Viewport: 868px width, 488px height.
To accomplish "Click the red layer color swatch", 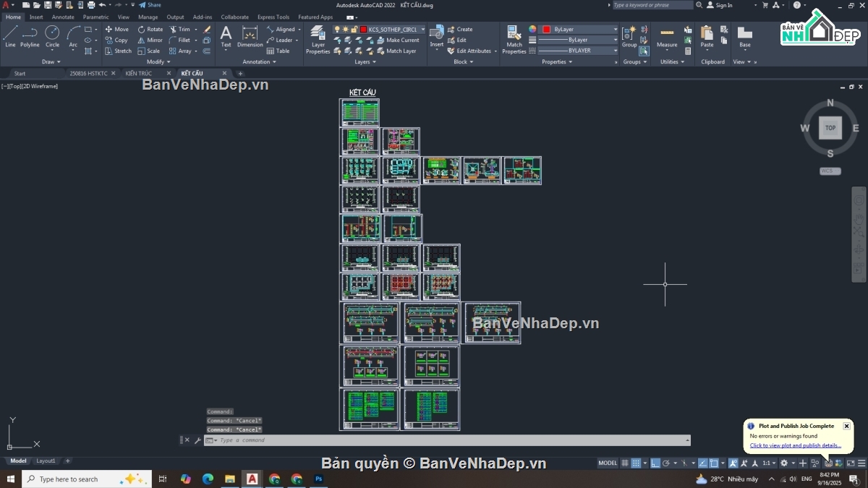I will [x=363, y=30].
